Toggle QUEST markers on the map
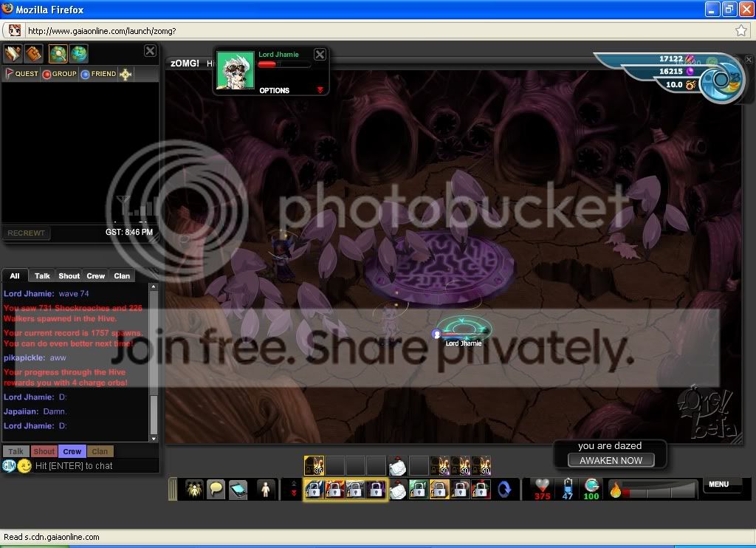The width and height of the screenshot is (756, 548). [x=21, y=74]
